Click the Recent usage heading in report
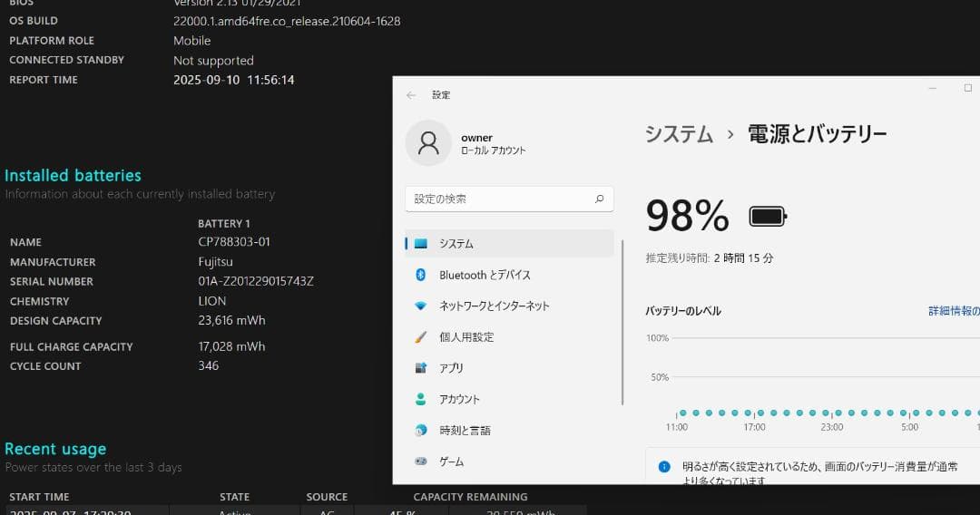 point(55,449)
